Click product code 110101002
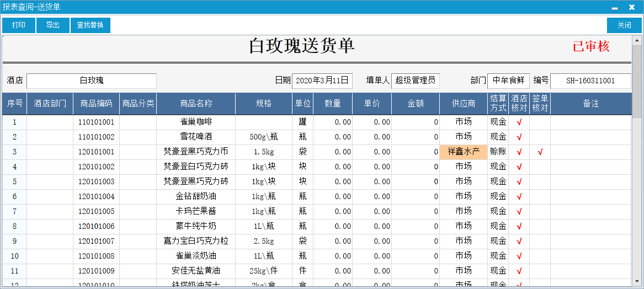Image resolution: width=644 pixels, height=289 pixels. coord(97,137)
